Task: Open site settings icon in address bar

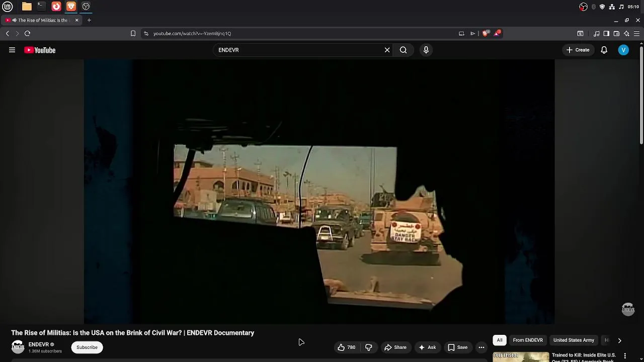Action: 146,34
